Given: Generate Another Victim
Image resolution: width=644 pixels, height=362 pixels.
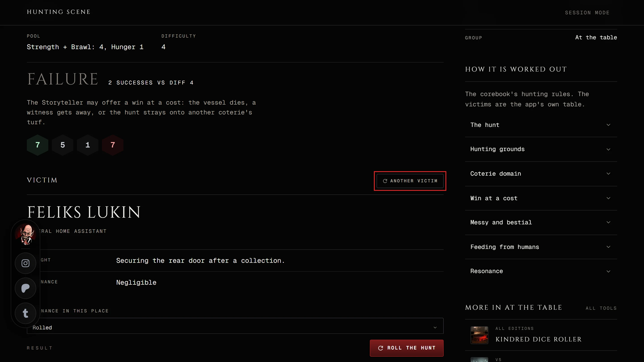Looking at the screenshot, I should click(410, 181).
